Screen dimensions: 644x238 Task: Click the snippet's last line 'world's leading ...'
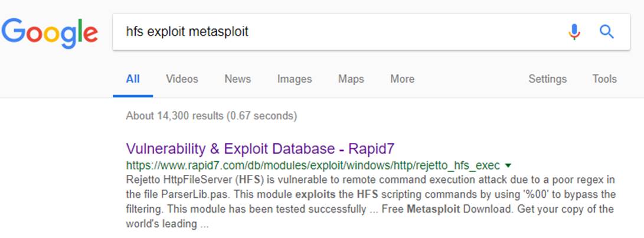[168, 224]
